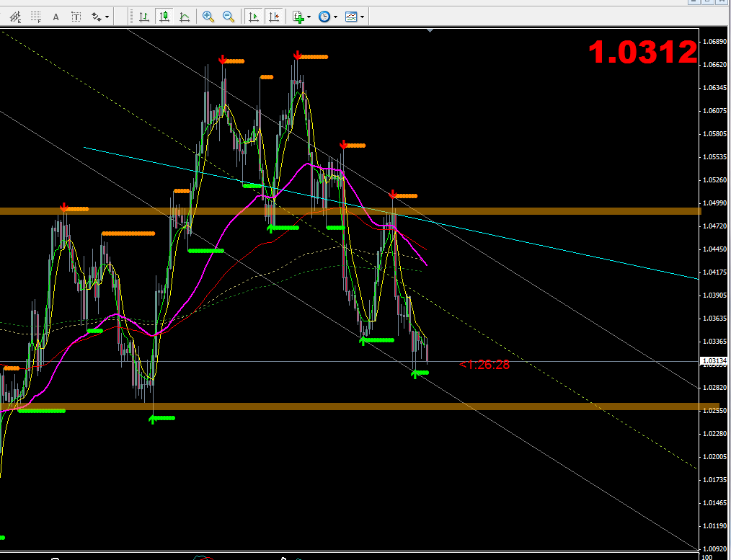Toggle chart Auto Scroll
Viewport: 731px width, 560px height.
254,17
